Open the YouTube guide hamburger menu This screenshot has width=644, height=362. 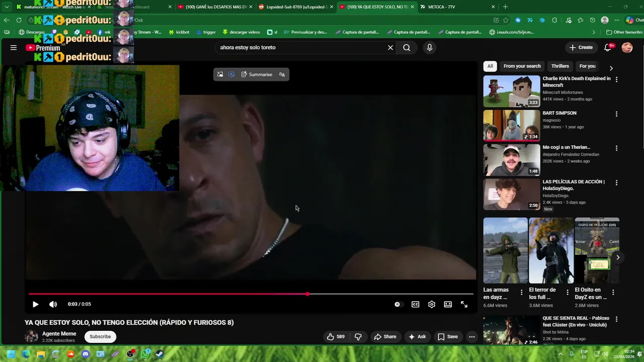(x=14, y=47)
